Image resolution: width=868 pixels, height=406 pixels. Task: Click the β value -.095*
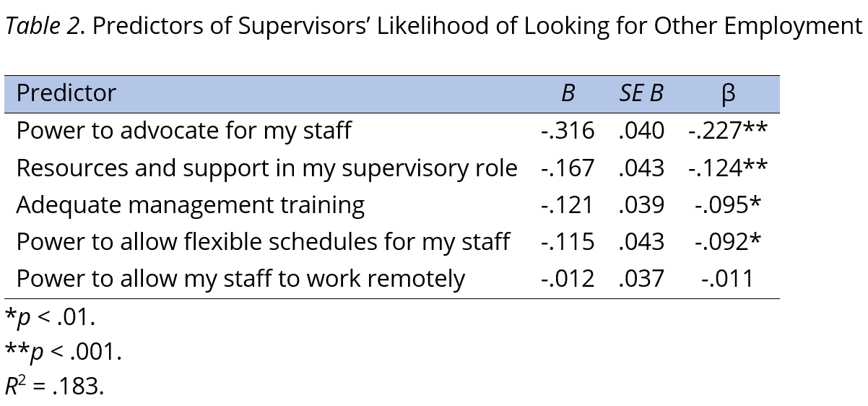(728, 205)
